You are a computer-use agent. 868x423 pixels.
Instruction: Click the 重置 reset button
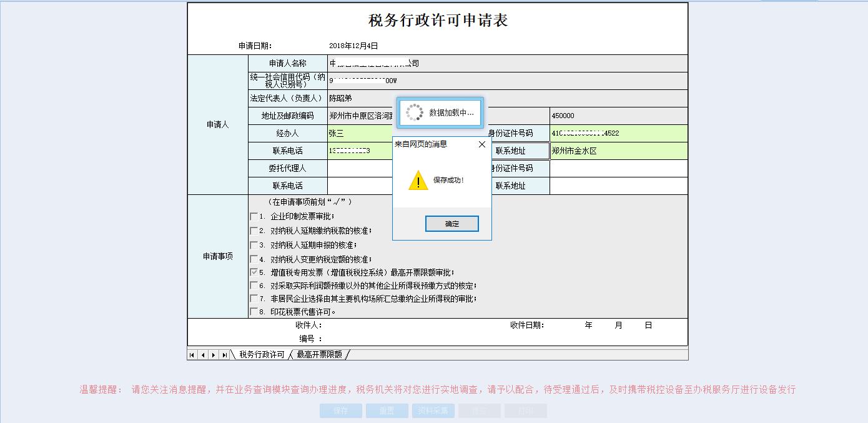click(x=387, y=411)
